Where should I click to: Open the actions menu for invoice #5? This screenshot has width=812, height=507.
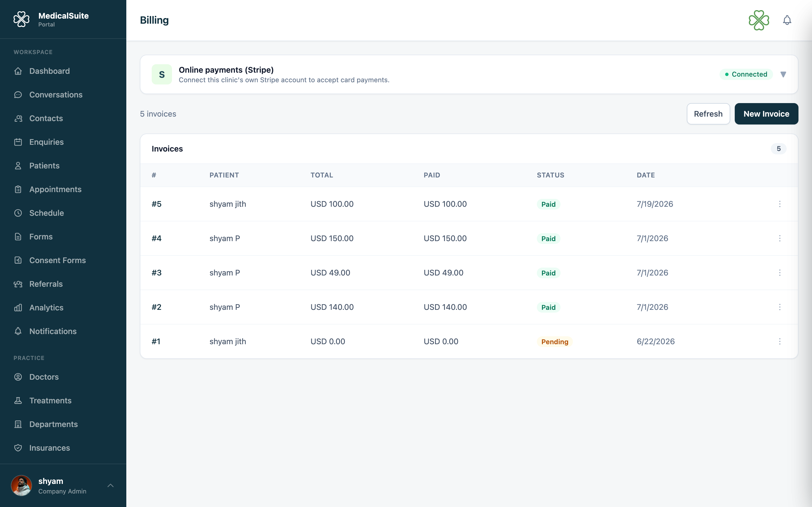[x=780, y=204]
